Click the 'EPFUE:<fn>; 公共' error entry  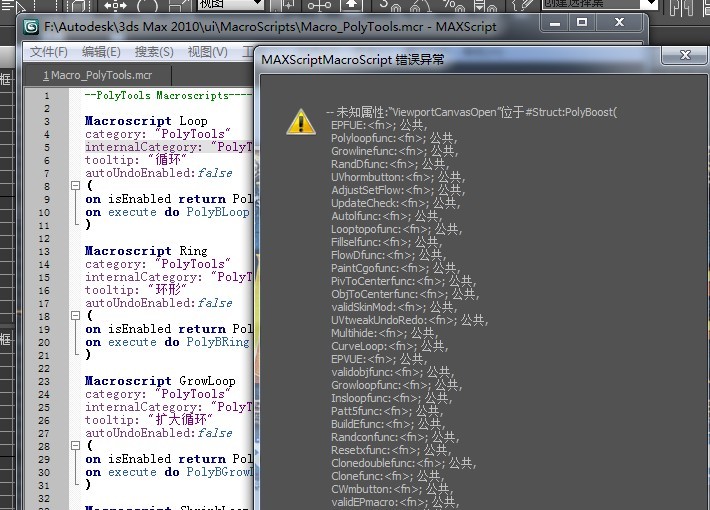[379, 125]
